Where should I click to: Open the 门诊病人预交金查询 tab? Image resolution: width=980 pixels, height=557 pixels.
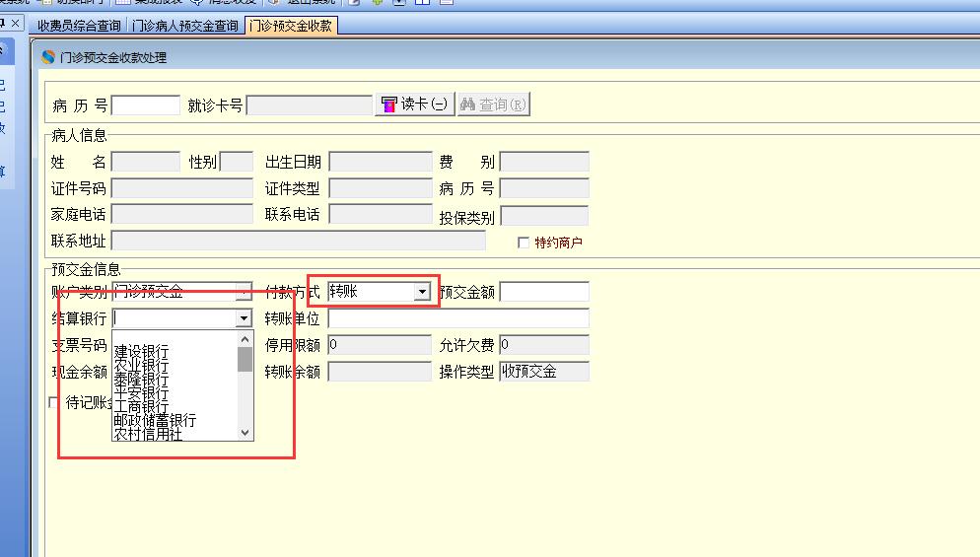185,26
